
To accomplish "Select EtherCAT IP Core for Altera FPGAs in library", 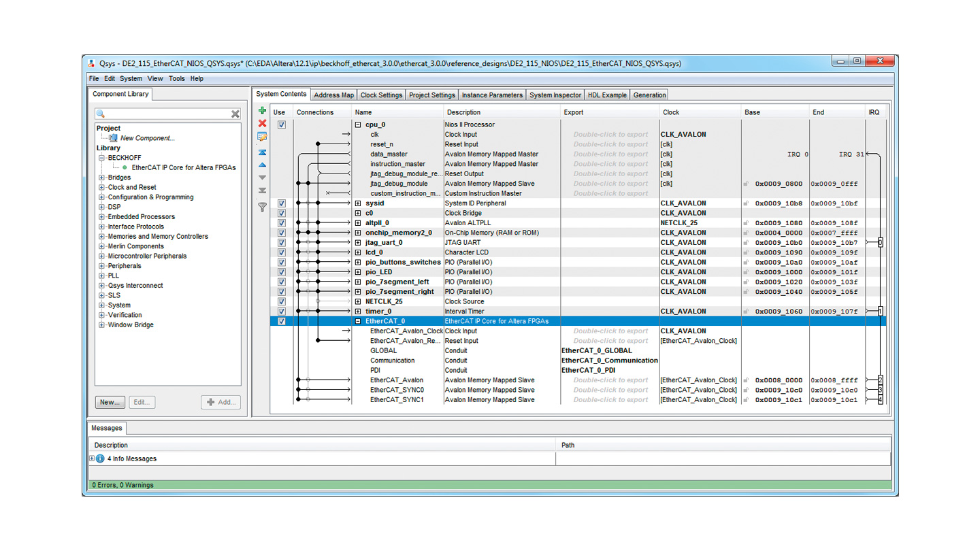I will pos(184,167).
